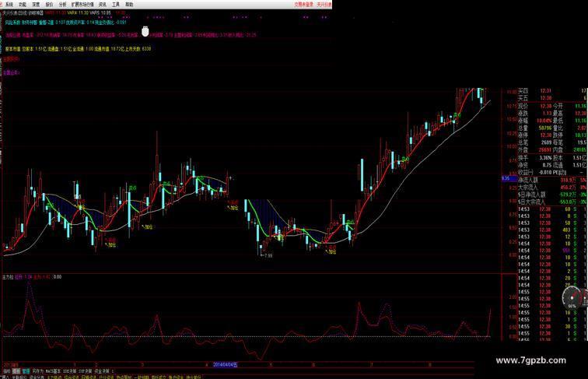The width and height of the screenshot is (588, 379).
Task: Click the 买四 12.31 bid row
Action: (x=552, y=91)
